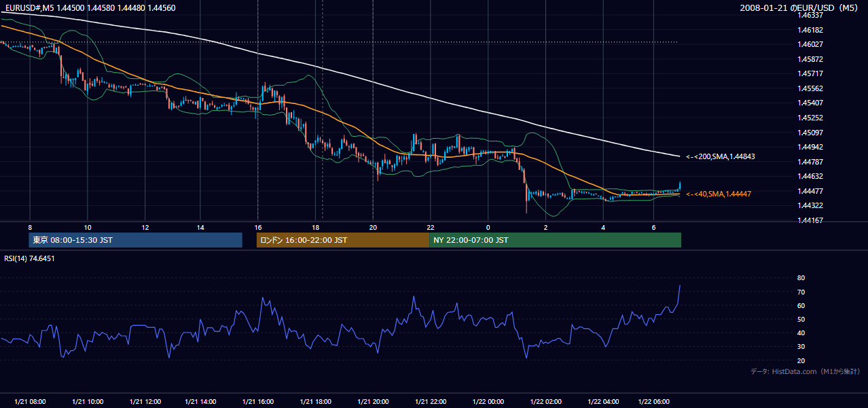Click hour label 22 under price chart
Viewport: 868px width, 408px height.
pyautogui.click(x=431, y=227)
